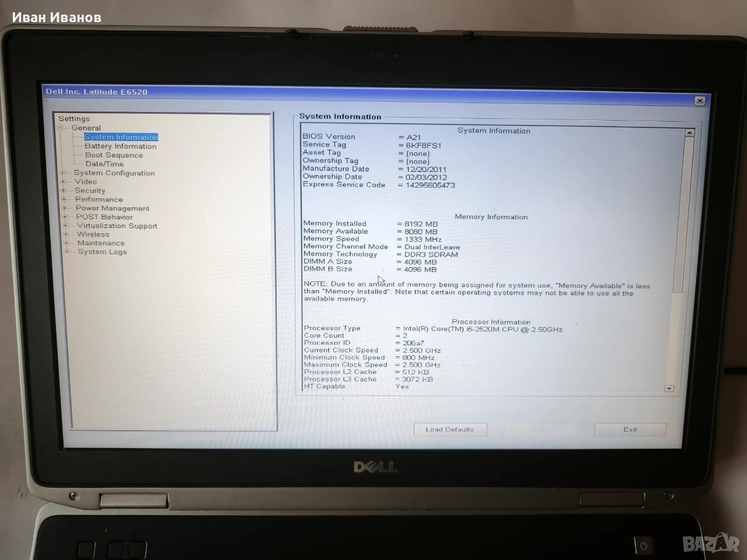Screen dimensions: 747x560
Task: Click the Dell Inc. Latitude E6520 title
Action: [97, 92]
